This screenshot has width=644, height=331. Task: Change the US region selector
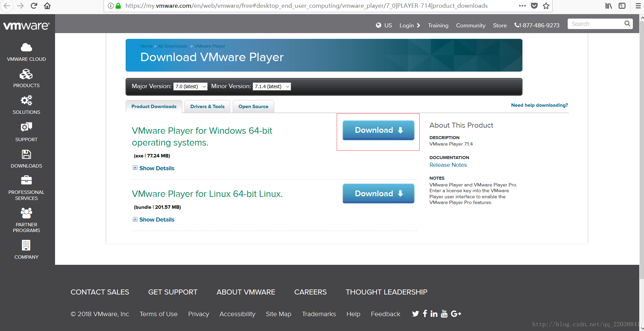tap(384, 25)
